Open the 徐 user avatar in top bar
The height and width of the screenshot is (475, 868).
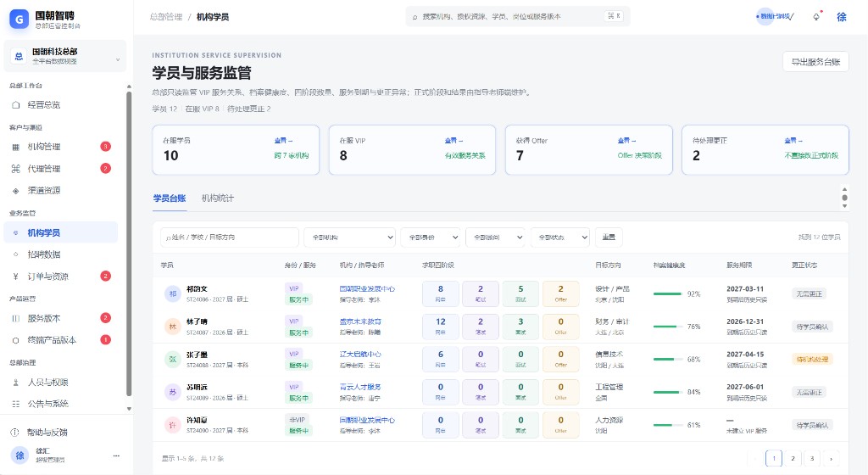pos(842,17)
